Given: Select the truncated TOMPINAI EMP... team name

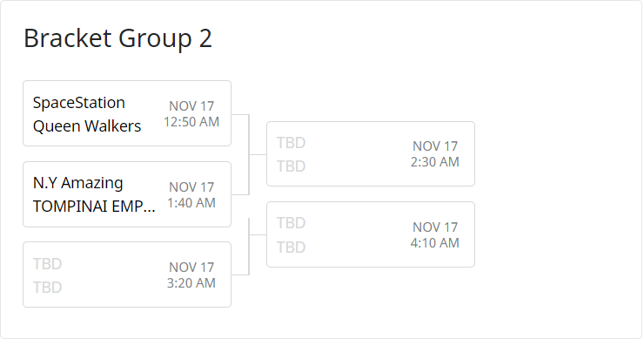Looking at the screenshot, I should click(x=94, y=207).
